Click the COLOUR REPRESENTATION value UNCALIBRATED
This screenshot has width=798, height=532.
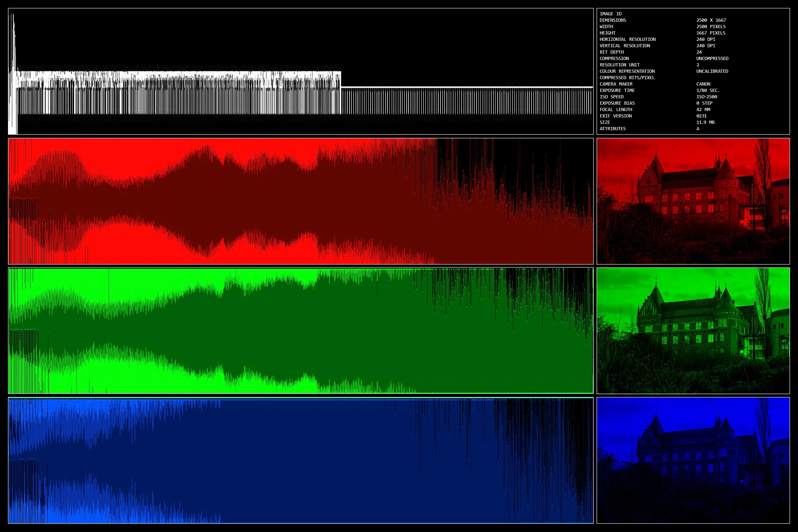coord(712,71)
